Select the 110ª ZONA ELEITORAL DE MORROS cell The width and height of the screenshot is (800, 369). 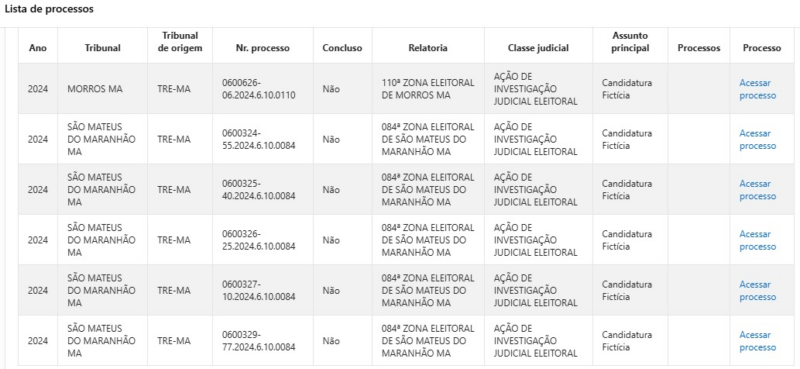pyautogui.click(x=428, y=89)
